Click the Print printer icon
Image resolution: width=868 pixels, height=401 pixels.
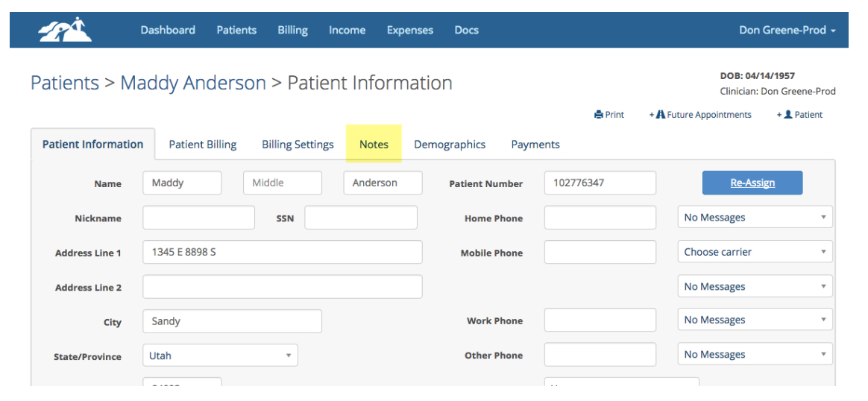(598, 115)
